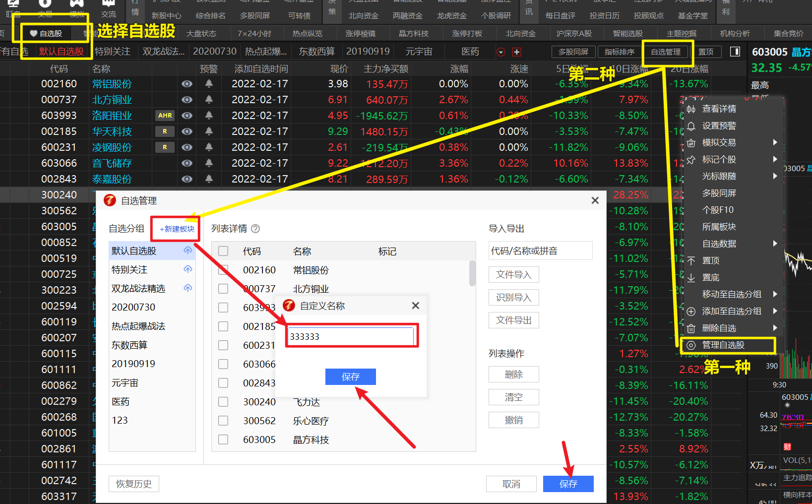Open the 热点纵览 tab
This screenshot has width=812, height=504.
[x=308, y=33]
